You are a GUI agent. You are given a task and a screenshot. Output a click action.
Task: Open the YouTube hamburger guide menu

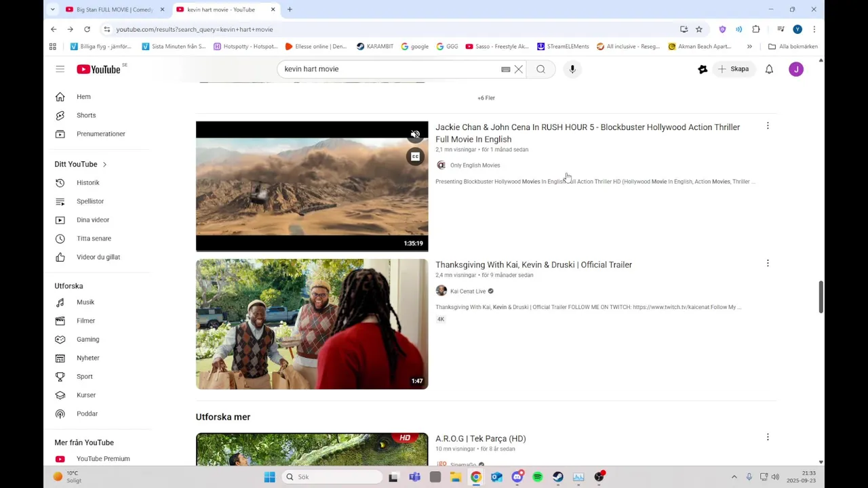[x=60, y=69]
